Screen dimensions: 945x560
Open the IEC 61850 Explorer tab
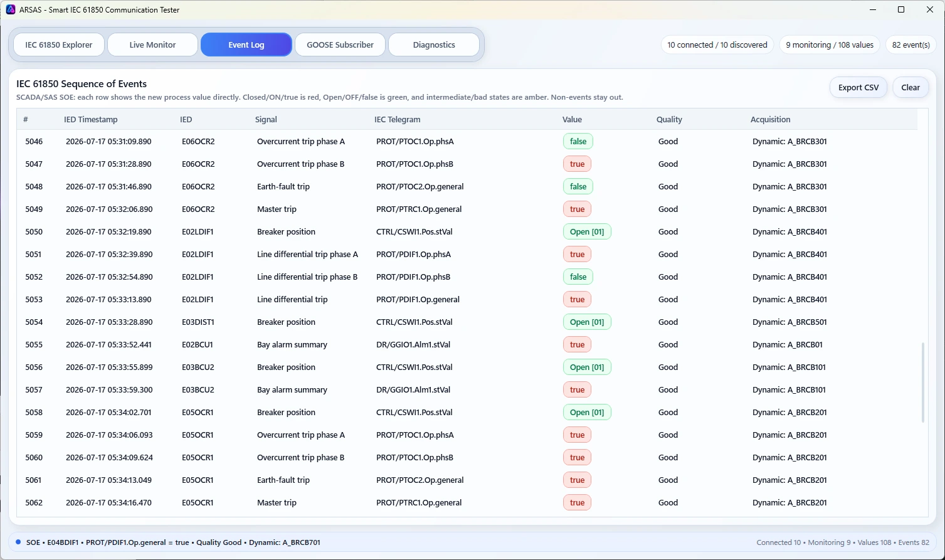pyautogui.click(x=59, y=45)
